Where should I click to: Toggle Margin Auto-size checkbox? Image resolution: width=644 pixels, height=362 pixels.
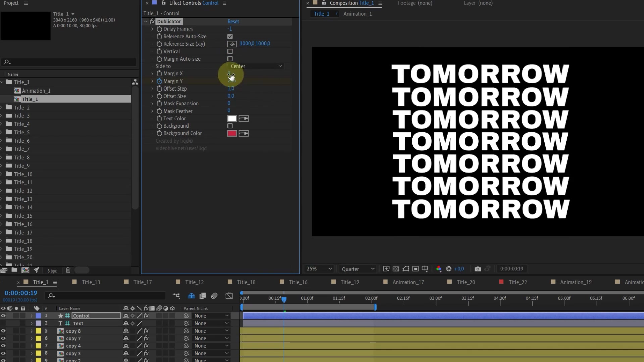(230, 59)
